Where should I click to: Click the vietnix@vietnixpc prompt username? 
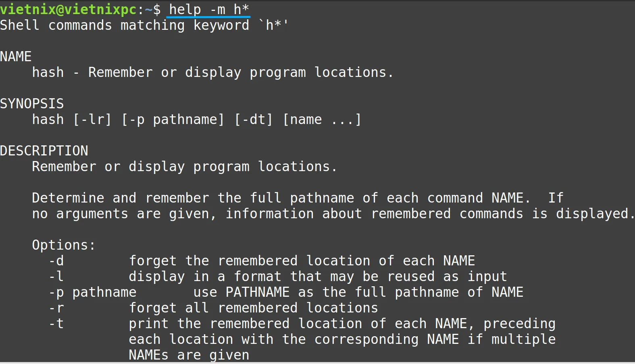pyautogui.click(x=69, y=9)
